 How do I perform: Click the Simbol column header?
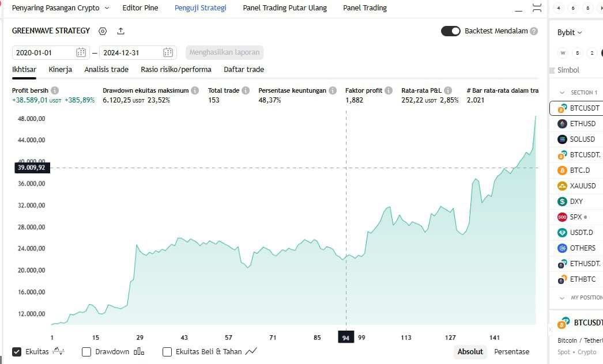(x=568, y=70)
